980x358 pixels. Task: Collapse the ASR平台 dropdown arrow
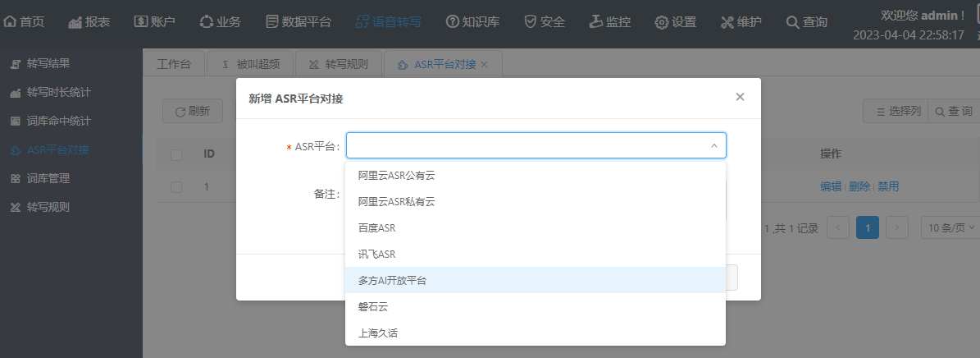[713, 146]
